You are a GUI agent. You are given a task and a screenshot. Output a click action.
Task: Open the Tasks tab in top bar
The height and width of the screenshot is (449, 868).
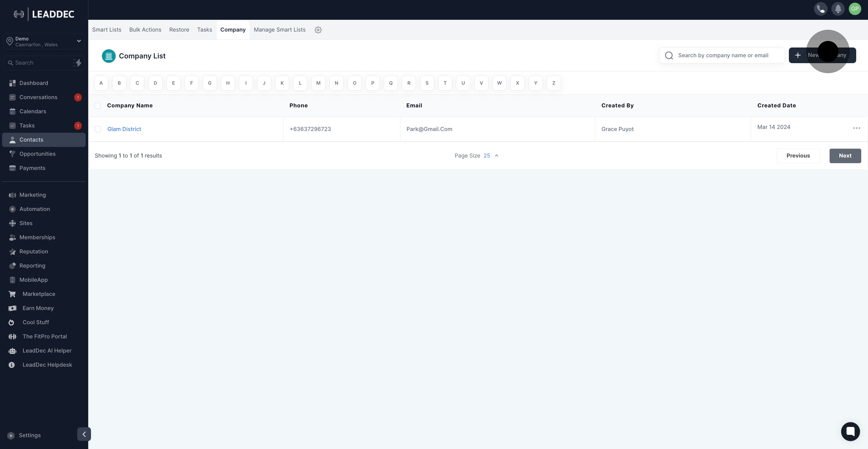(x=205, y=30)
